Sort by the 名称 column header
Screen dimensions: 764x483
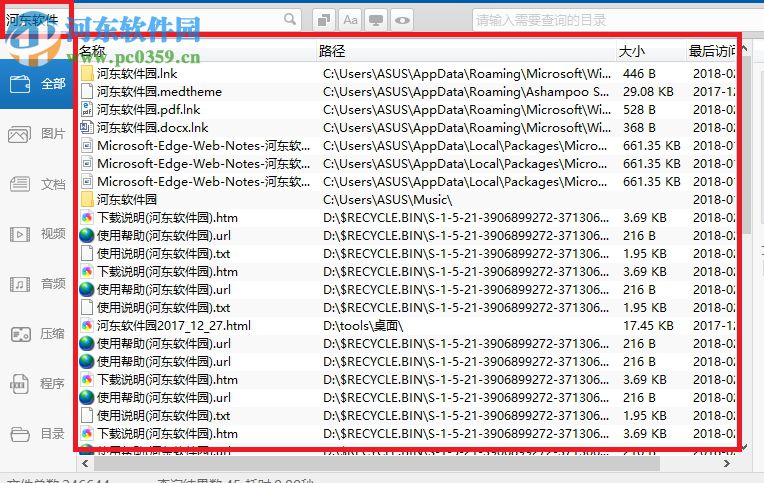point(197,51)
